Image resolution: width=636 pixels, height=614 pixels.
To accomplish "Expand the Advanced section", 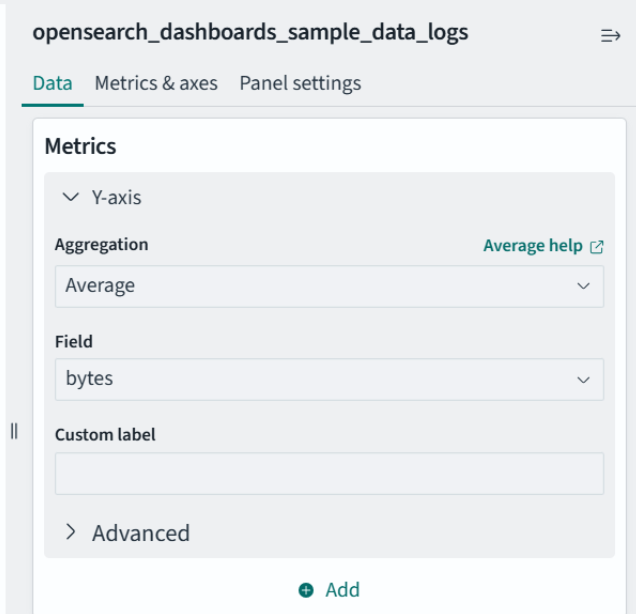I will 127,533.
